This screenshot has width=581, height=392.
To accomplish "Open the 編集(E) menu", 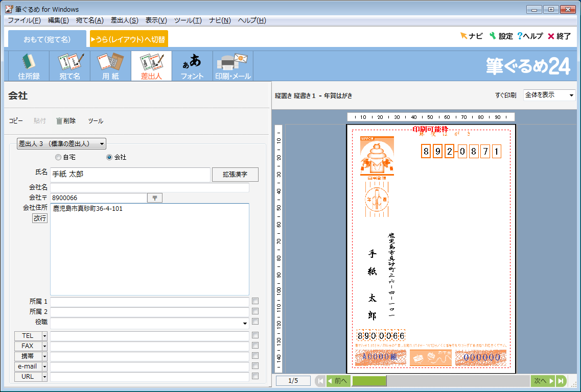I will coord(58,20).
